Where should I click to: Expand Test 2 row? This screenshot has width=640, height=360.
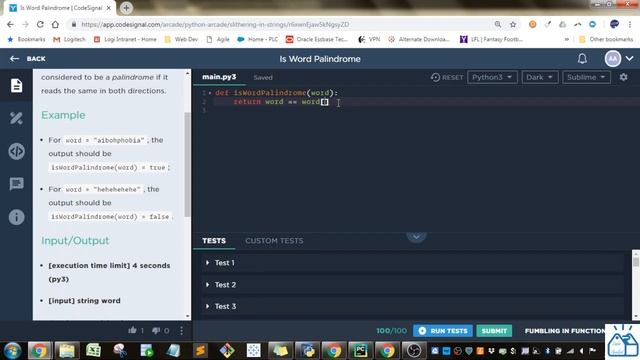412,284
